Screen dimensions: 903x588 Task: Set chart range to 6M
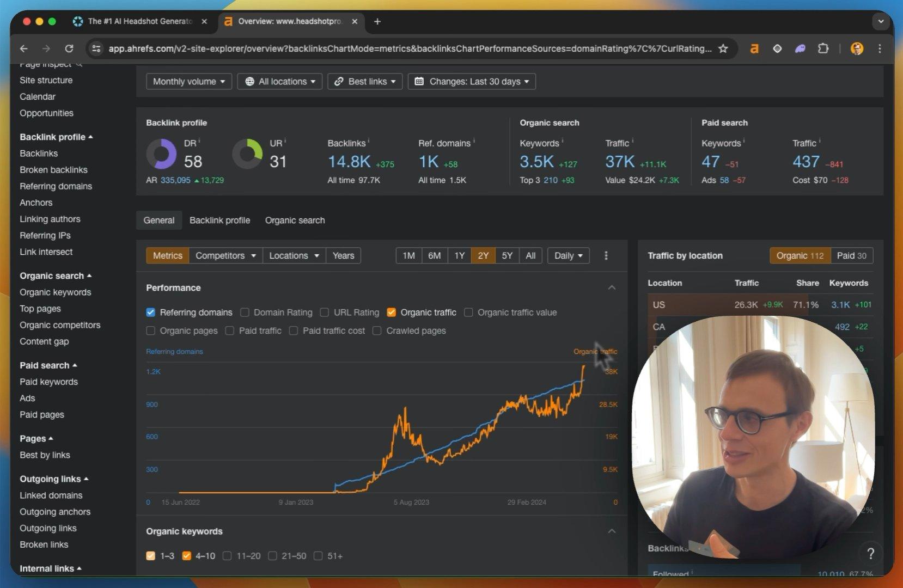[x=434, y=255]
